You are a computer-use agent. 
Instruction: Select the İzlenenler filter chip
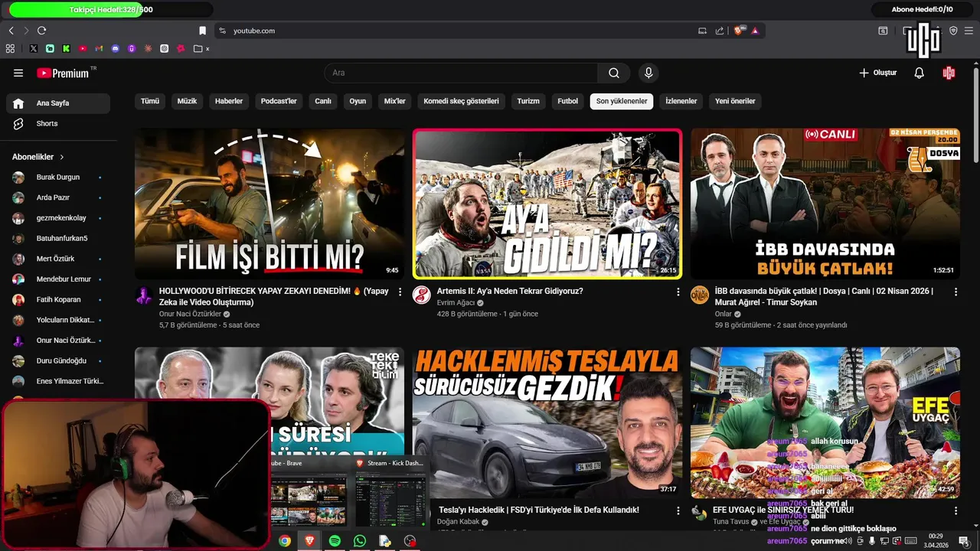(681, 101)
